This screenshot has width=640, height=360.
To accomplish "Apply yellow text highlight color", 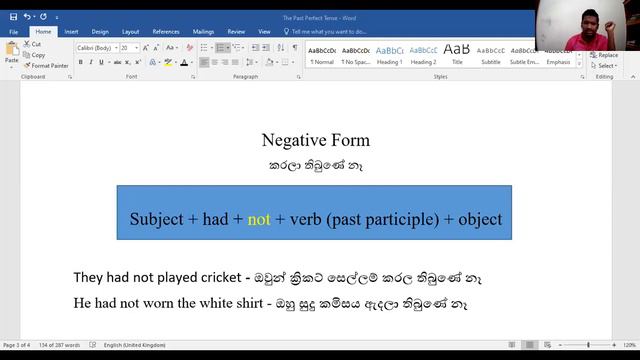I will (168, 62).
